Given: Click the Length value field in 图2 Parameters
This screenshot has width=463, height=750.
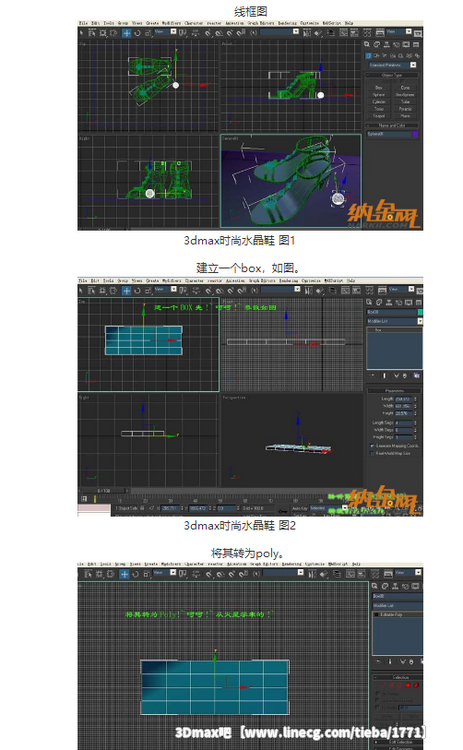Looking at the screenshot, I should coord(403,399).
